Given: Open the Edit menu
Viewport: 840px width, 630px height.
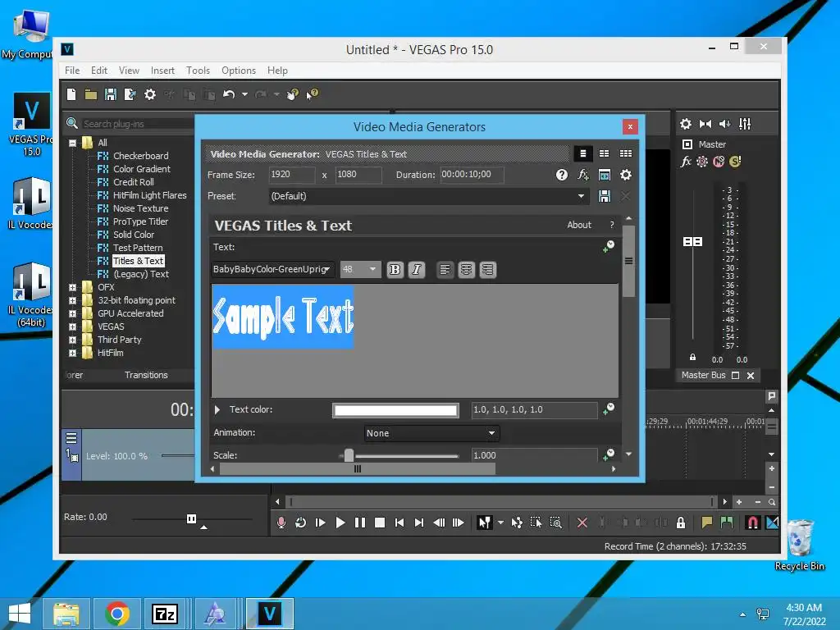Looking at the screenshot, I should point(99,71).
